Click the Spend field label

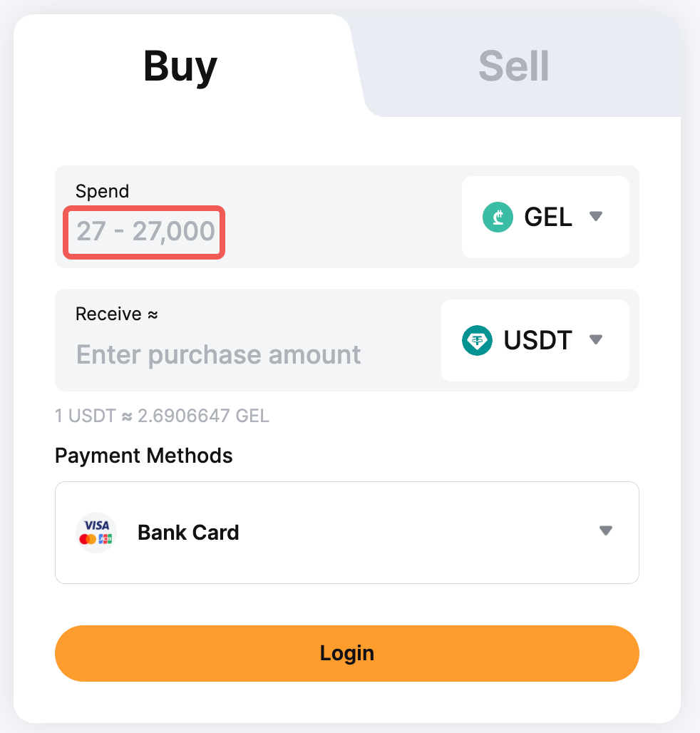tap(103, 191)
